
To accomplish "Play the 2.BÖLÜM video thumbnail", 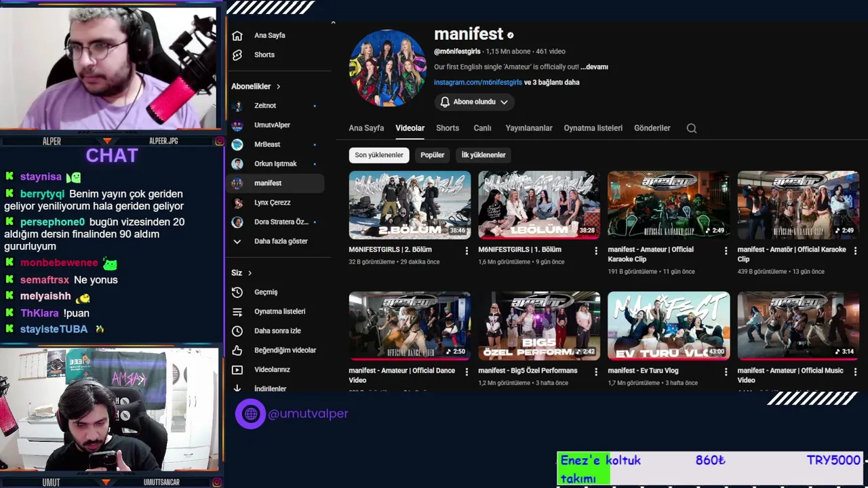I will coord(410,205).
